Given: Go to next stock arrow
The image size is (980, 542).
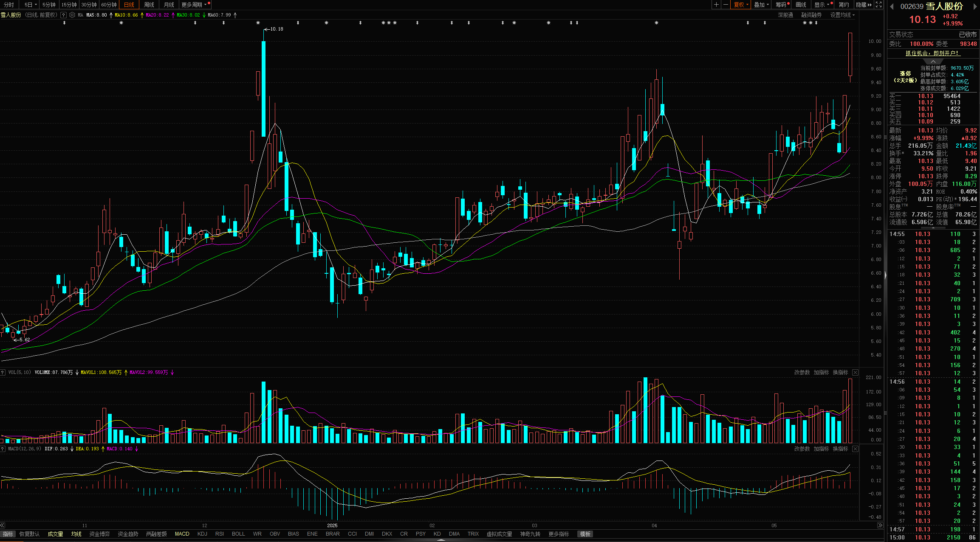Looking at the screenshot, I should (x=975, y=6).
